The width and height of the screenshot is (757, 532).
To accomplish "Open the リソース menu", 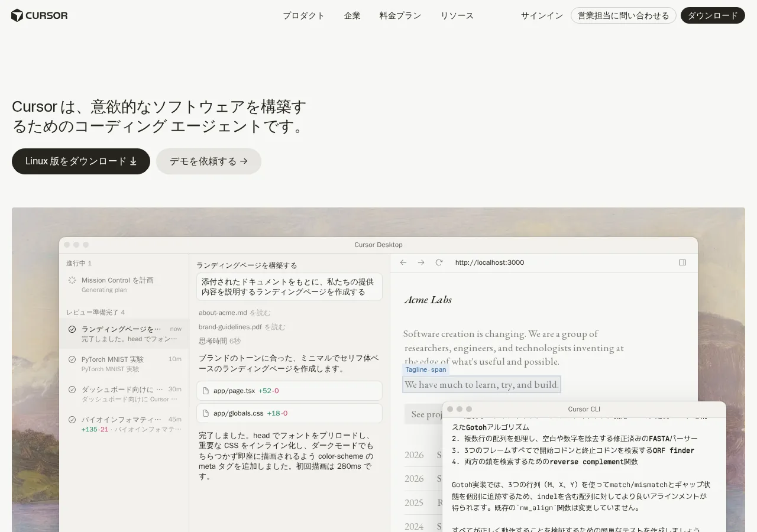I will coord(457,15).
